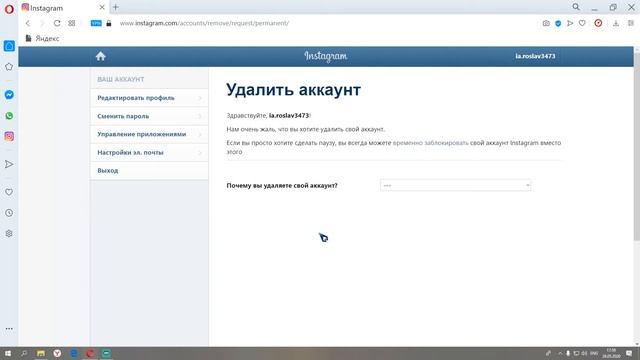Toggle the VPN badge in address bar
Image resolution: width=640 pixels, height=360 pixels.
pyautogui.click(x=96, y=23)
